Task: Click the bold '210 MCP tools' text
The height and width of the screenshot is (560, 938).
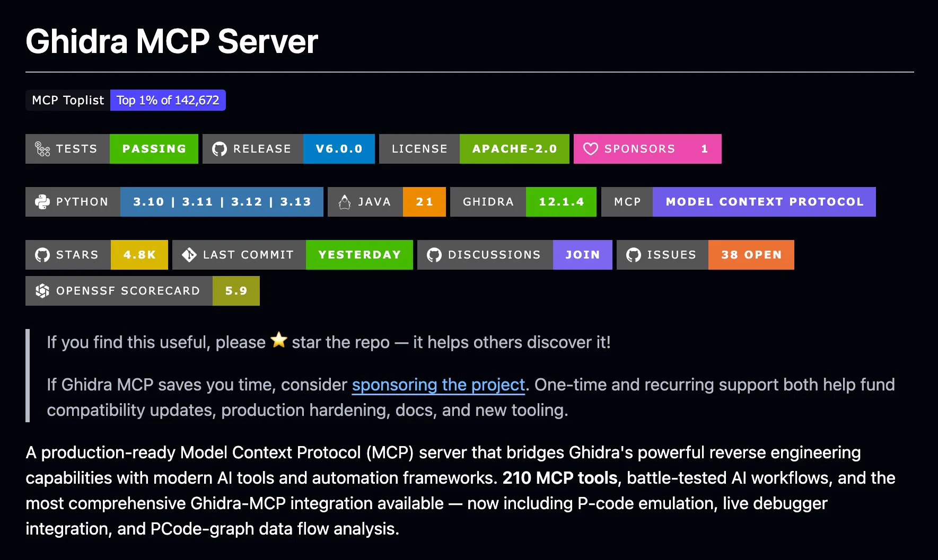Action: click(560, 478)
